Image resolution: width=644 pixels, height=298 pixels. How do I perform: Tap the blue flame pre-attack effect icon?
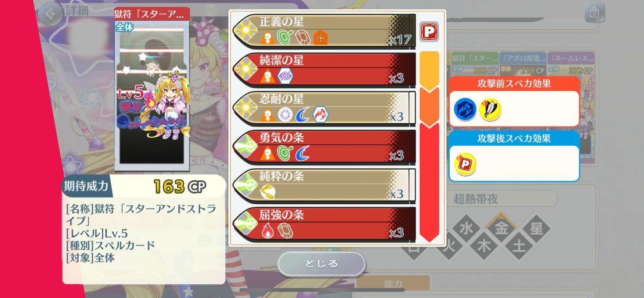[x=465, y=109]
